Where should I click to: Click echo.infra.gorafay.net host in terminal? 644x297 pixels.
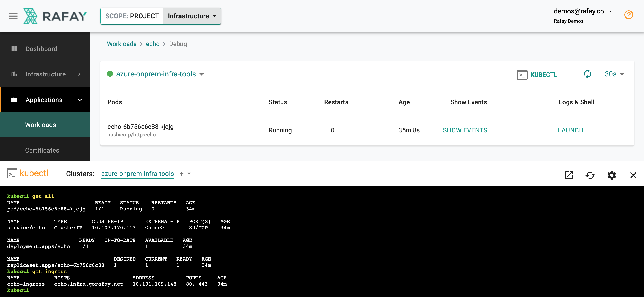[88, 284]
